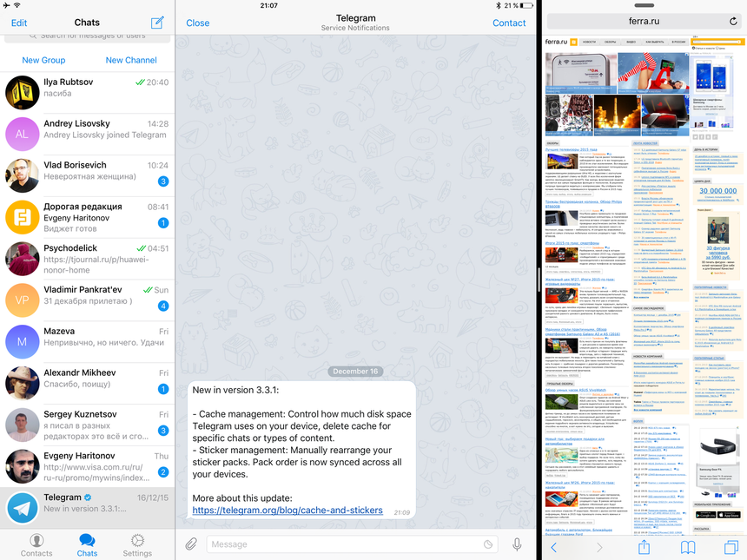The width and height of the screenshot is (747, 560).
Task: Open Safari bookmarks book icon
Action: click(687, 547)
